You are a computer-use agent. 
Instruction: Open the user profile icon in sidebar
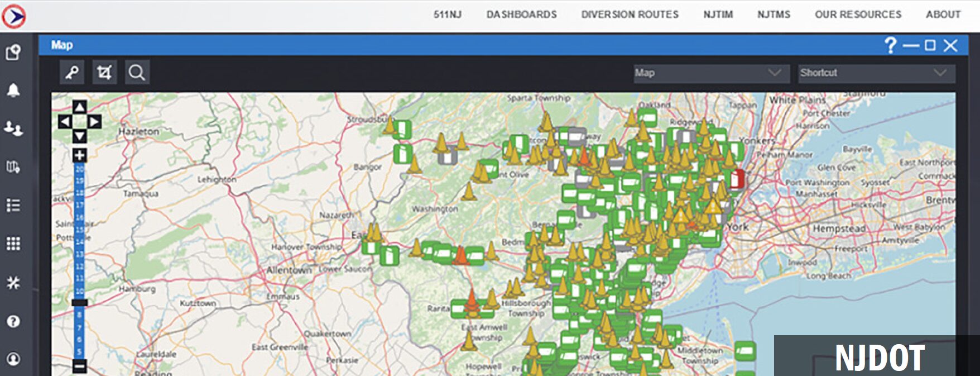[x=13, y=359]
